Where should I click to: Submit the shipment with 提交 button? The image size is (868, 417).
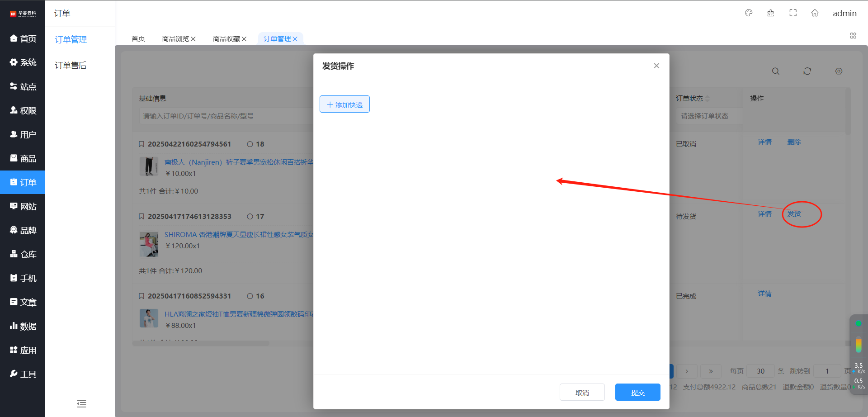637,393
